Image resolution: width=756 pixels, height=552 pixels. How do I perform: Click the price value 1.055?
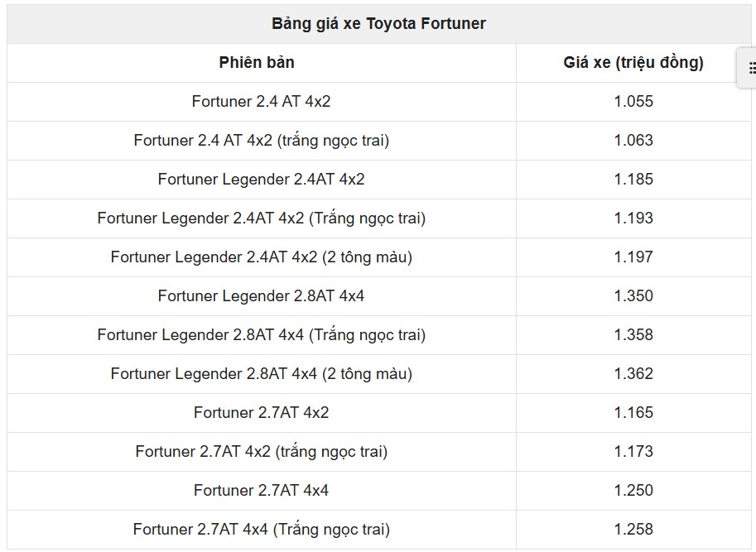[633, 102]
